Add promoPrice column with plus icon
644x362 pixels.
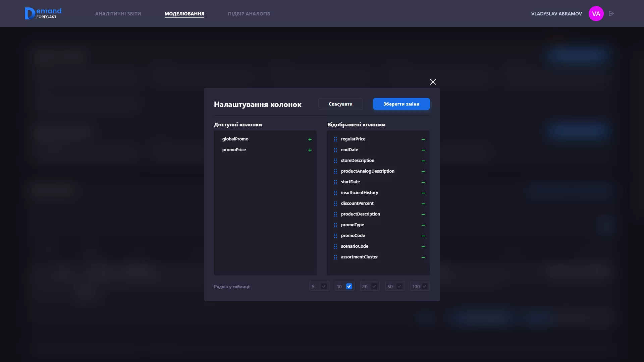point(310,150)
